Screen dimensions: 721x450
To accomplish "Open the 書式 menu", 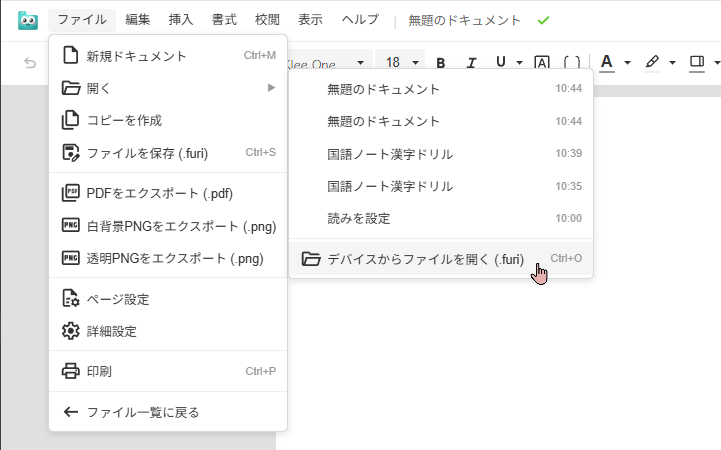I will pos(224,20).
